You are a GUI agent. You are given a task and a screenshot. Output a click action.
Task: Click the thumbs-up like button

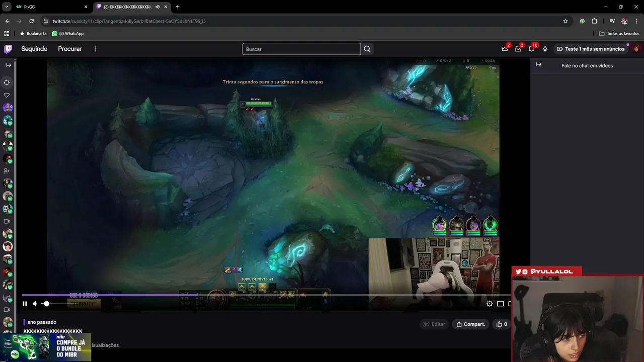(502, 324)
